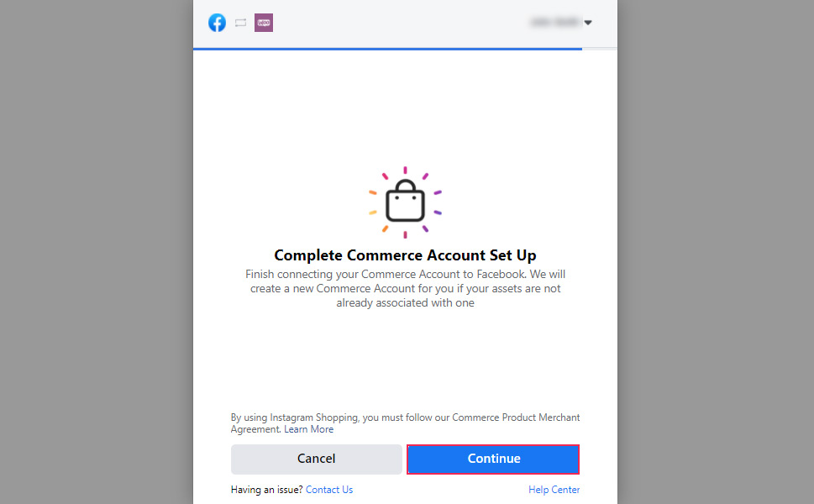Click the unfilled gray end of progress bar

[600, 49]
